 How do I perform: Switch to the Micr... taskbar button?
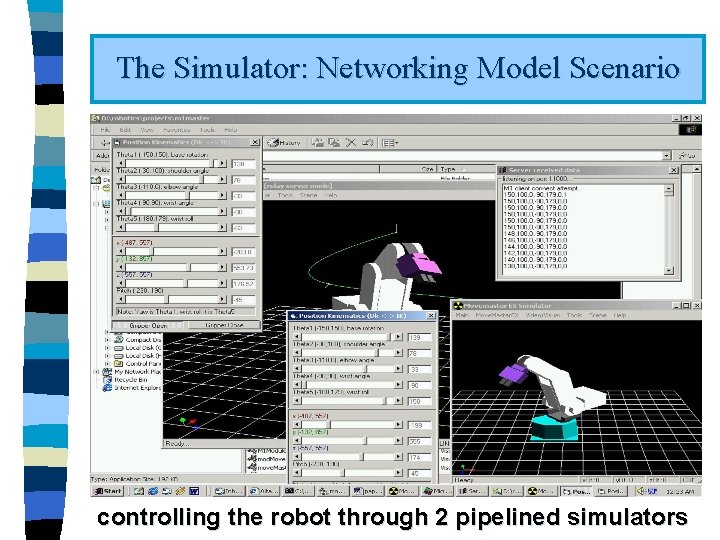(437, 491)
